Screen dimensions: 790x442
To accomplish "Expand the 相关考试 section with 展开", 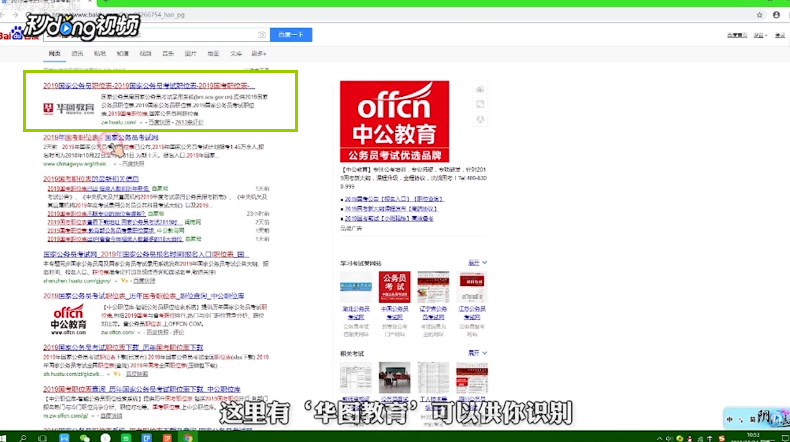I will [x=478, y=353].
